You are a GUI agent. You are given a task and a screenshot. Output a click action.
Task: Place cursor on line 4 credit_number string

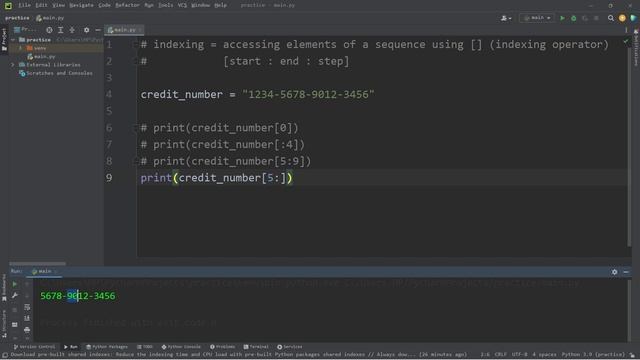[x=308, y=95]
